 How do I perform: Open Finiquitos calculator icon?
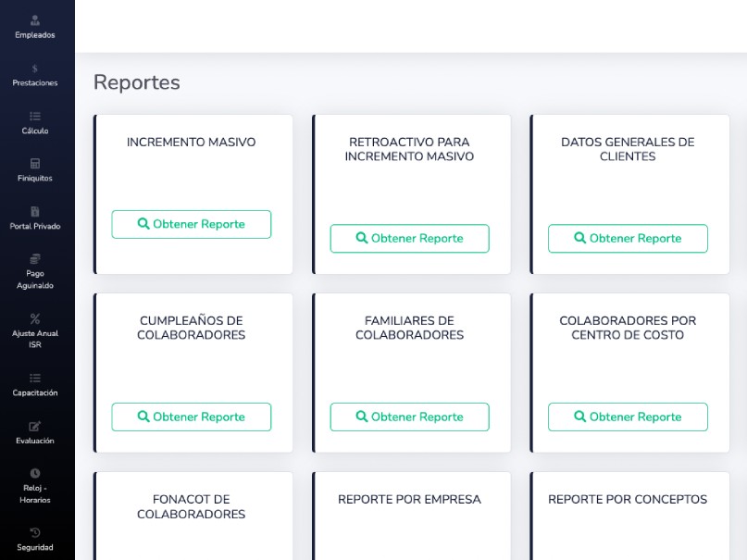[x=35, y=164]
